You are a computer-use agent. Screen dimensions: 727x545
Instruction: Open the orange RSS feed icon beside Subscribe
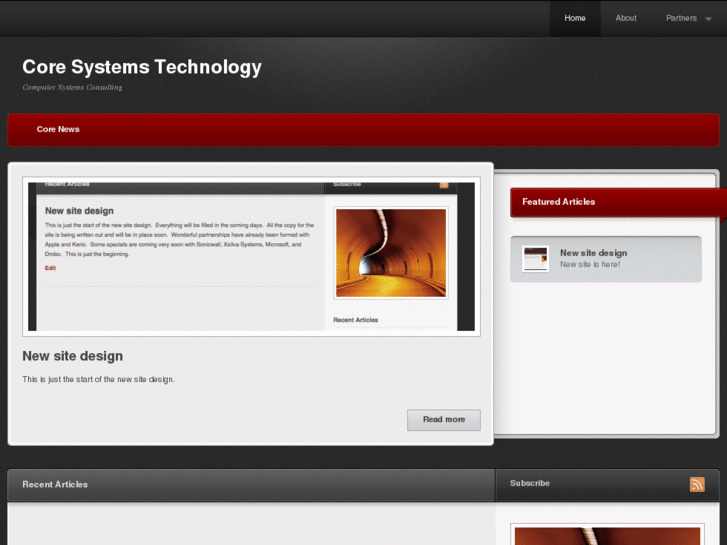tap(697, 484)
